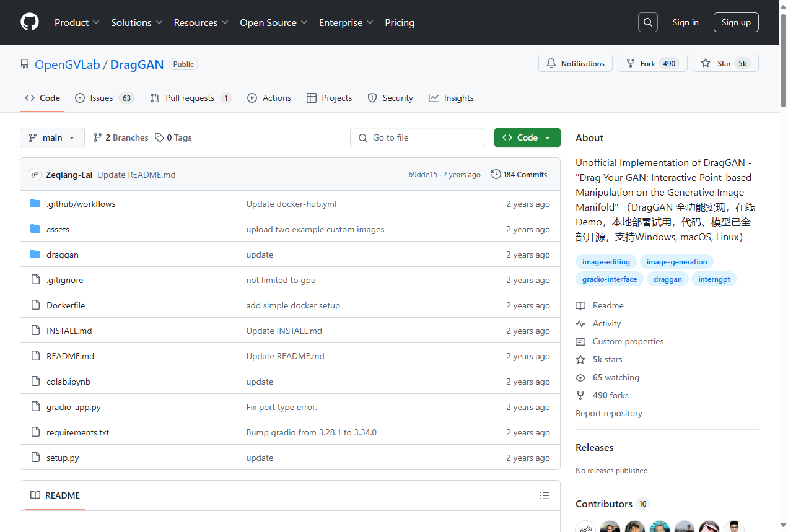Open Notifications bell button
The image size is (788, 532).
click(576, 63)
